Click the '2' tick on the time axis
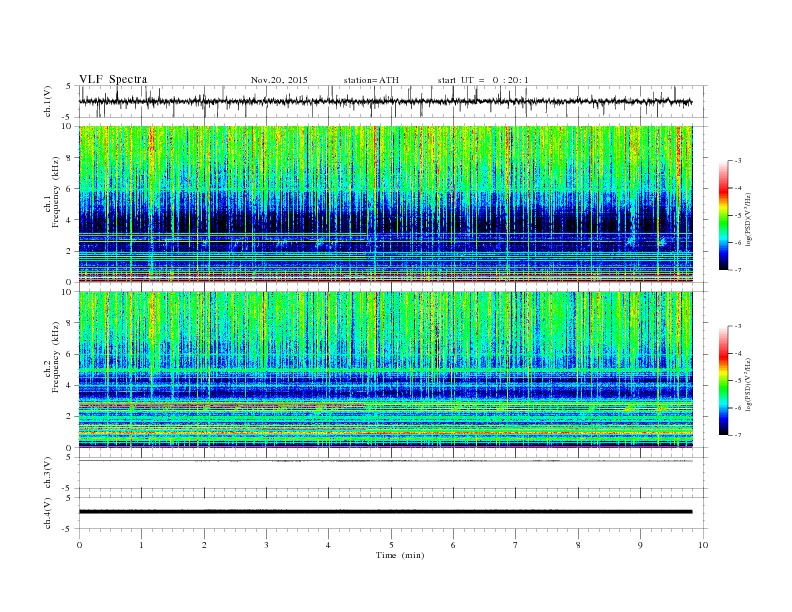792x612 pixels. [x=204, y=545]
